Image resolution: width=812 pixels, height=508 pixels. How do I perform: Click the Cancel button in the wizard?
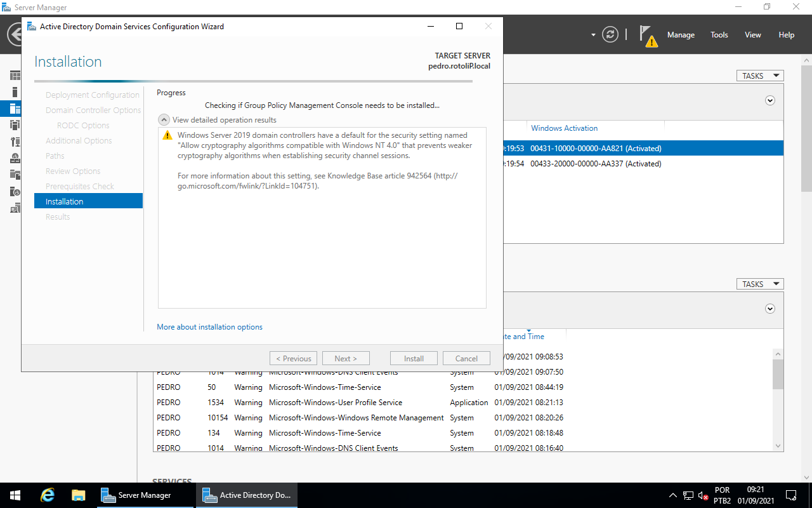[466, 359]
